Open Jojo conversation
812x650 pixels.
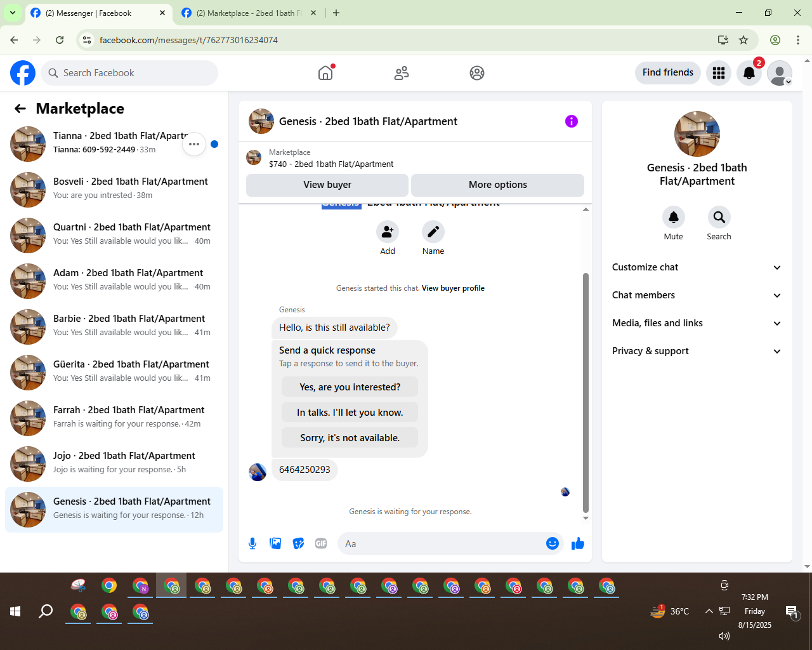click(x=114, y=464)
